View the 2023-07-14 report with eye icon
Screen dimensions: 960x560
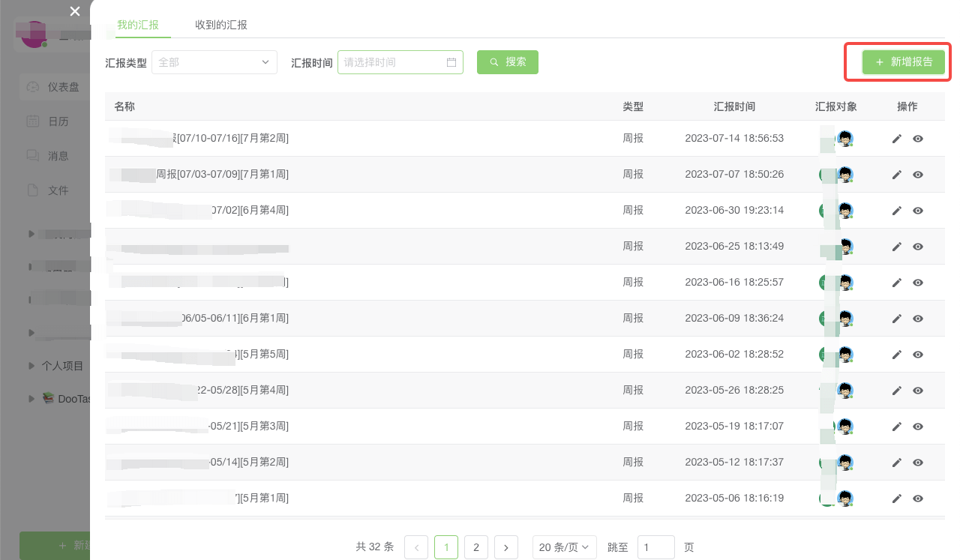coord(918,139)
